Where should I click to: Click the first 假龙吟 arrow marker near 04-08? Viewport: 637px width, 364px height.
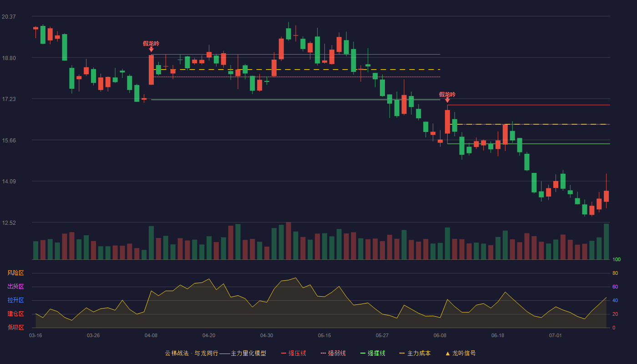click(x=151, y=49)
